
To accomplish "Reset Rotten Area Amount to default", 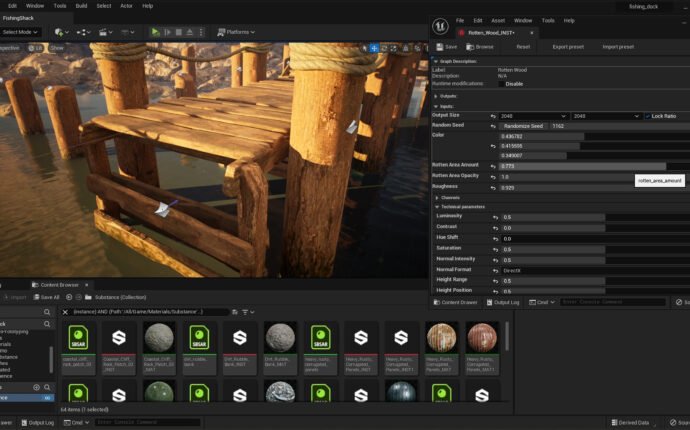I will tap(492, 165).
